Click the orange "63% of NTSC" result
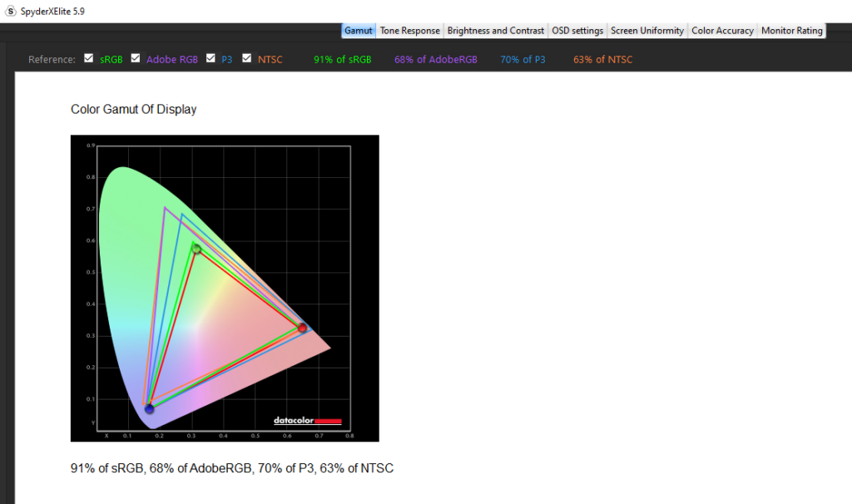Screen dimensions: 852x504 (602, 60)
